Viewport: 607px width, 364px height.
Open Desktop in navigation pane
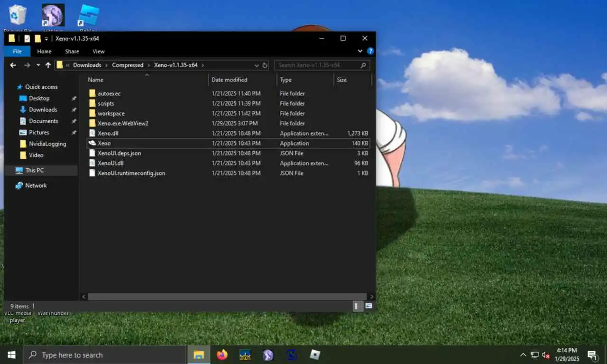click(39, 98)
